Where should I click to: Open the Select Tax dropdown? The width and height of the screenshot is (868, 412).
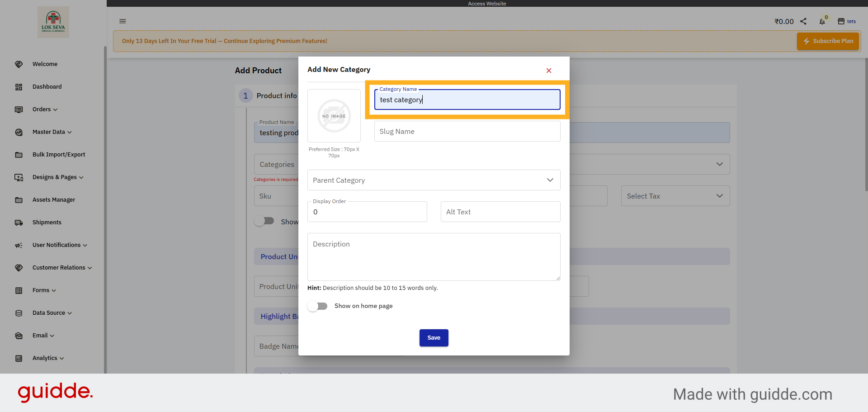tap(675, 196)
